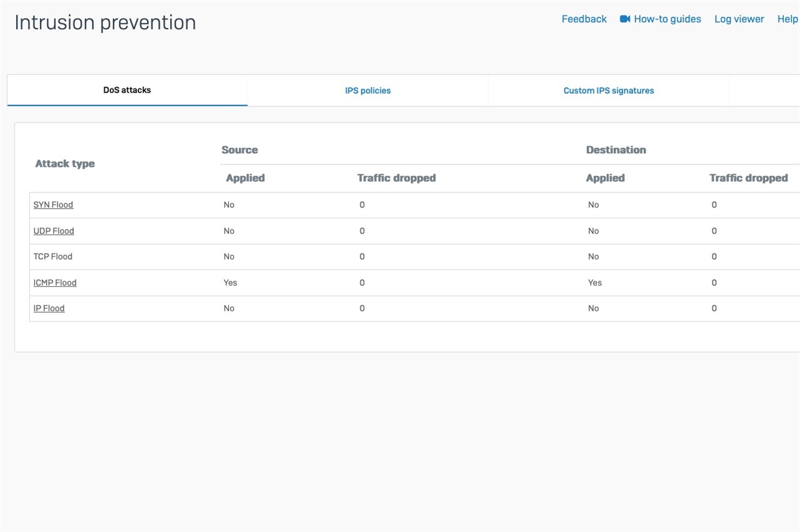The width and height of the screenshot is (800, 532).
Task: Click the Destination Traffic dropped value for ICMP Flood
Action: click(714, 283)
